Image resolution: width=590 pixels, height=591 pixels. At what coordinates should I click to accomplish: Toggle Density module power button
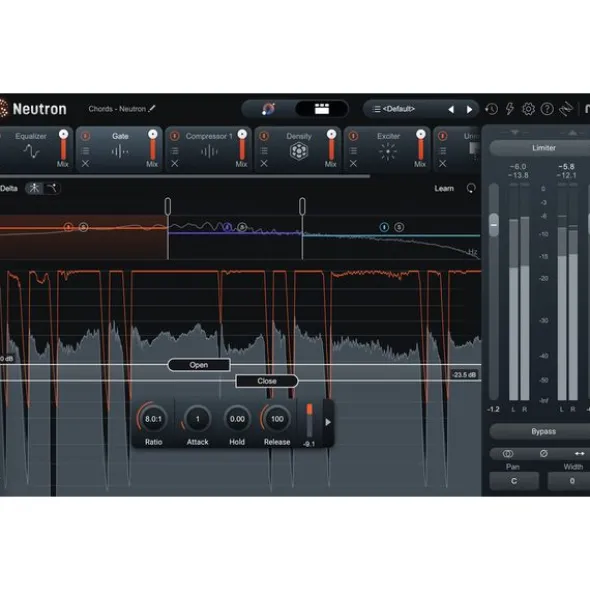point(264,136)
